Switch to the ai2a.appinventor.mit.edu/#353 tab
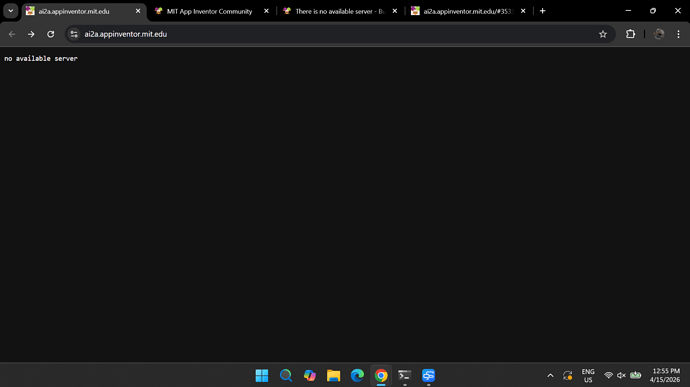Screen dimensions: 690x387 tap(468, 11)
